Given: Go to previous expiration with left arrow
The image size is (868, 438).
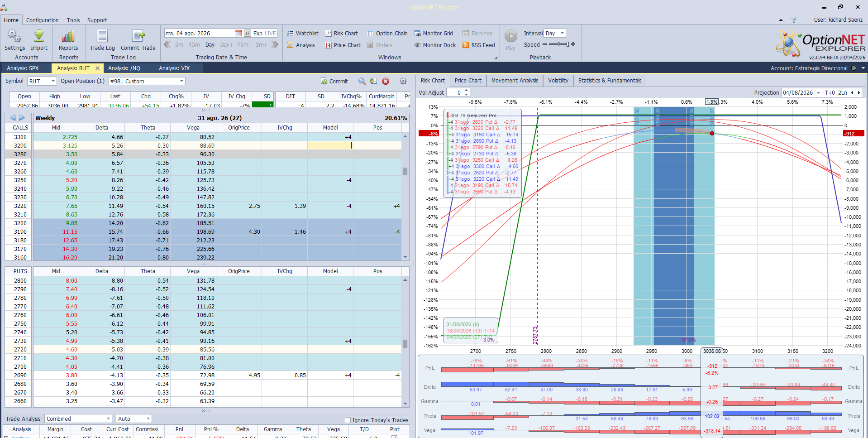Looking at the screenshot, I should click(13, 118).
